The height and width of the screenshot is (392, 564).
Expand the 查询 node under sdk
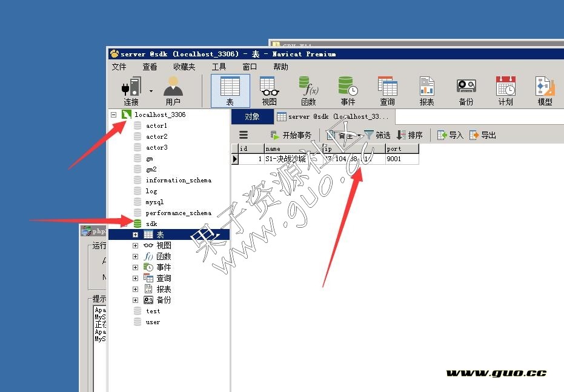pyautogui.click(x=136, y=279)
